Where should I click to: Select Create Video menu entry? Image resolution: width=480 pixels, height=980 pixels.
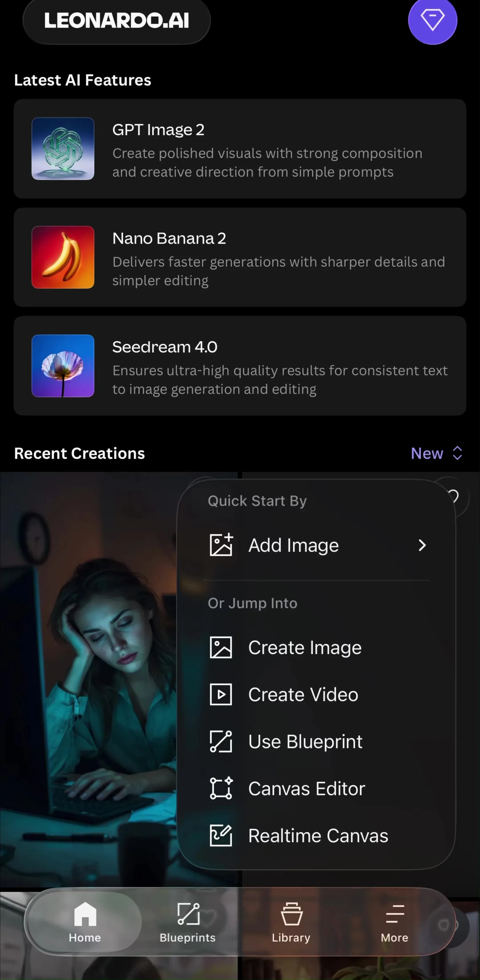pos(317,695)
